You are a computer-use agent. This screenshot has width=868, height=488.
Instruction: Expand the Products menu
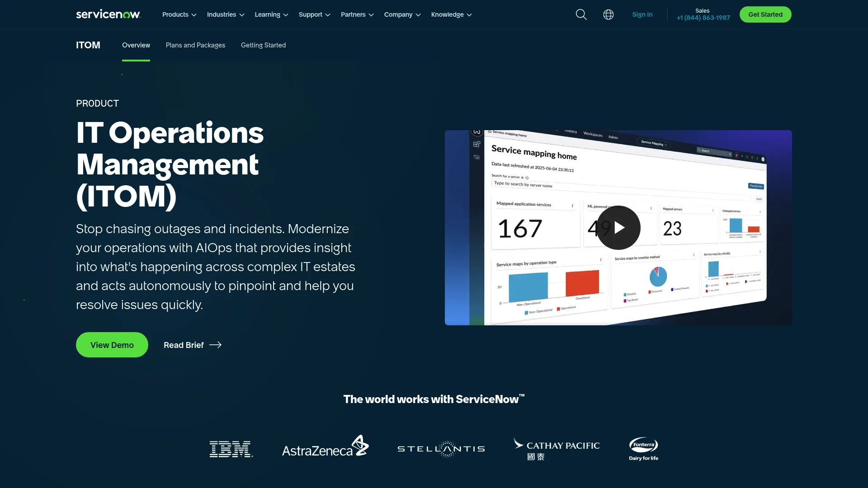(179, 14)
